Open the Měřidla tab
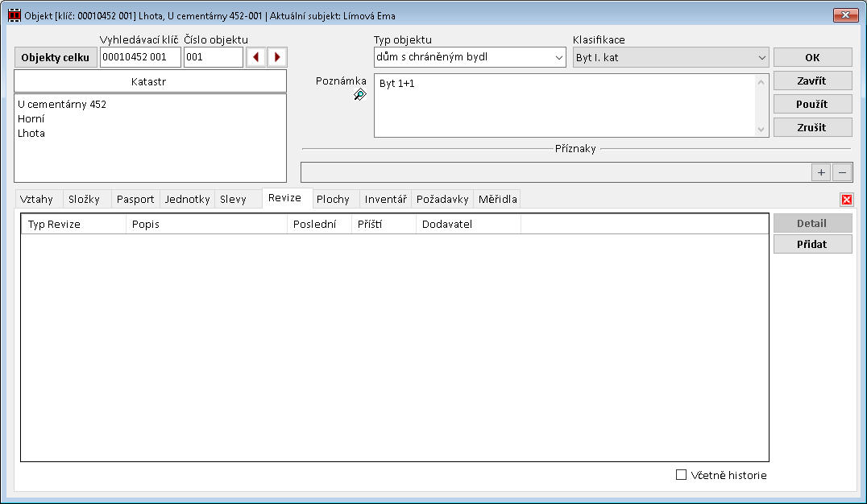The width and height of the screenshot is (867, 504). point(497,199)
